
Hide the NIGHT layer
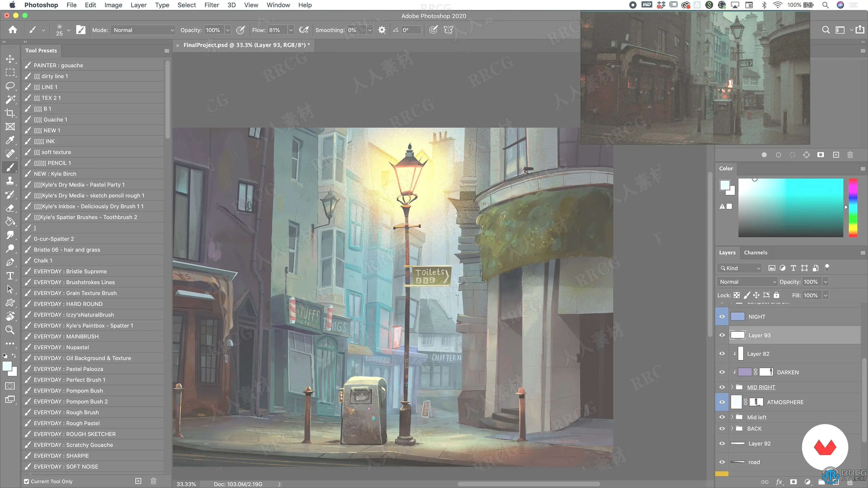[722, 317]
